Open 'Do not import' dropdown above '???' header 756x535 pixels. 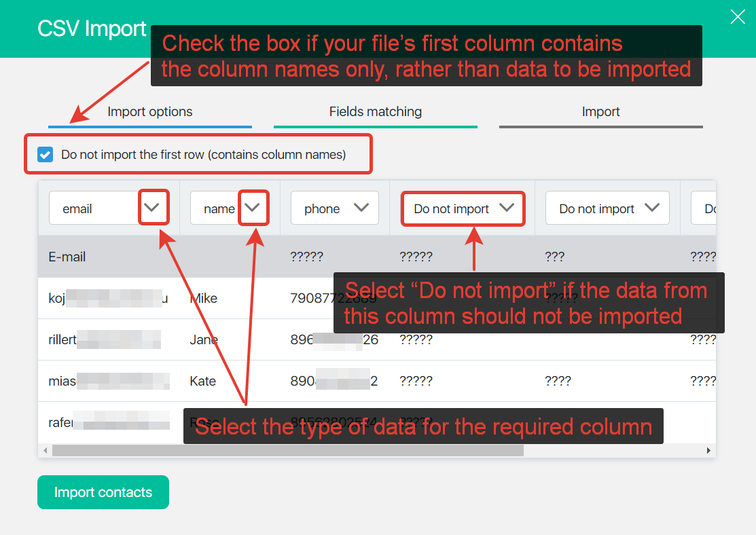[607, 208]
